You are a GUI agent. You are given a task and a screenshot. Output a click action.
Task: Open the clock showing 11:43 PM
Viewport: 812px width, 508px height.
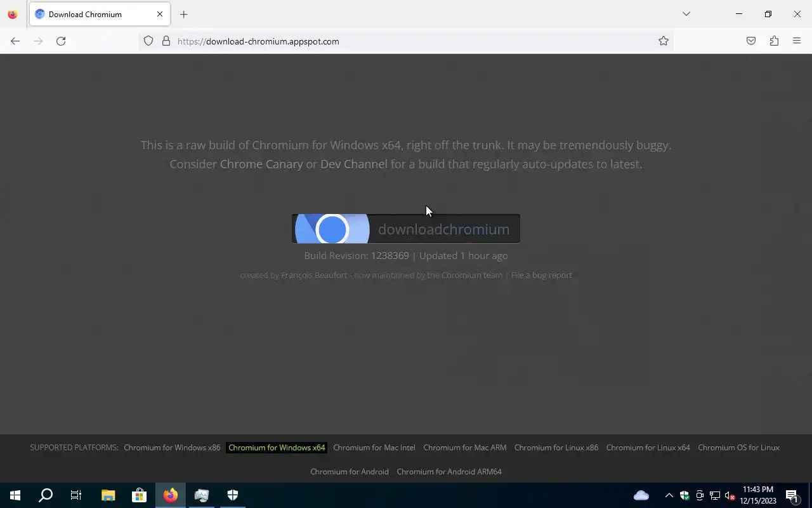point(758,495)
